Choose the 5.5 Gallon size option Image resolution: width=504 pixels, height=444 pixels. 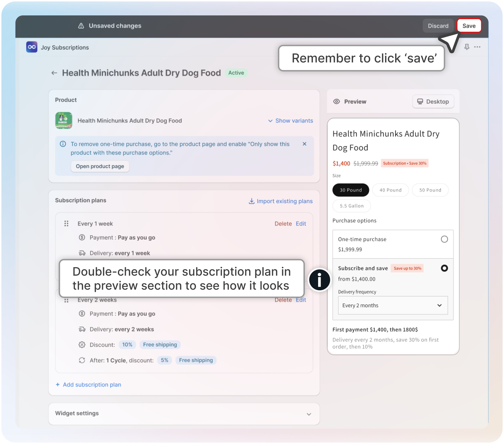click(352, 206)
